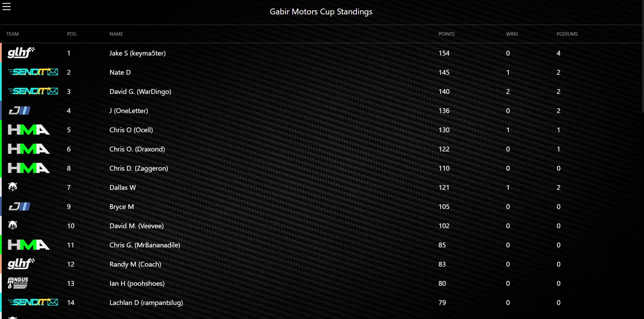Open the hamburger navigation menu
644x319 pixels.
point(7,6)
